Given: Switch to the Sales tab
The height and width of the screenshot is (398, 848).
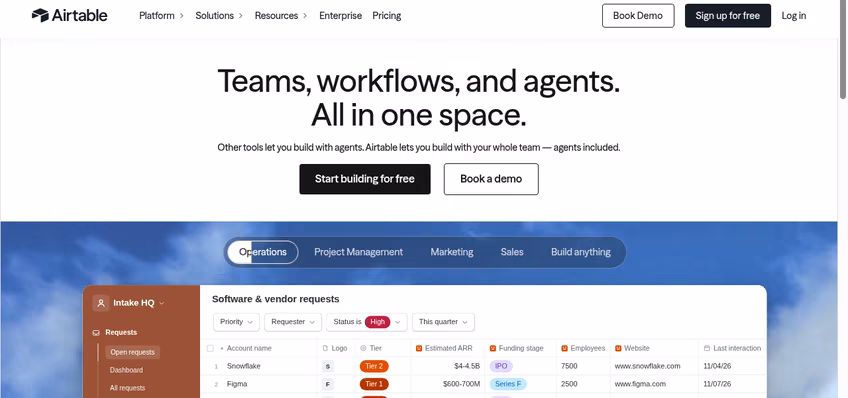Looking at the screenshot, I should [x=512, y=252].
